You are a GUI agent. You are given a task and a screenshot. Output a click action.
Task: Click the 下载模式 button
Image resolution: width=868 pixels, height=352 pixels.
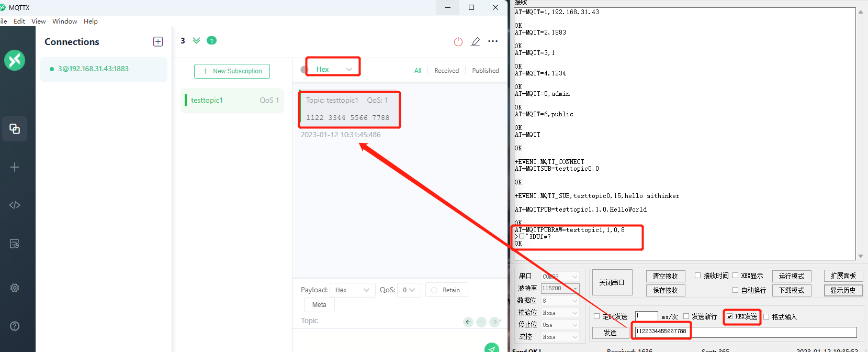click(x=792, y=290)
